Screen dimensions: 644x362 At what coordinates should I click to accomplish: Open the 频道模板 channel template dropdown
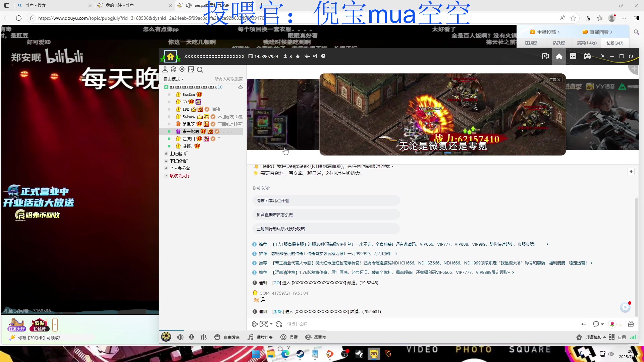(x=591, y=337)
